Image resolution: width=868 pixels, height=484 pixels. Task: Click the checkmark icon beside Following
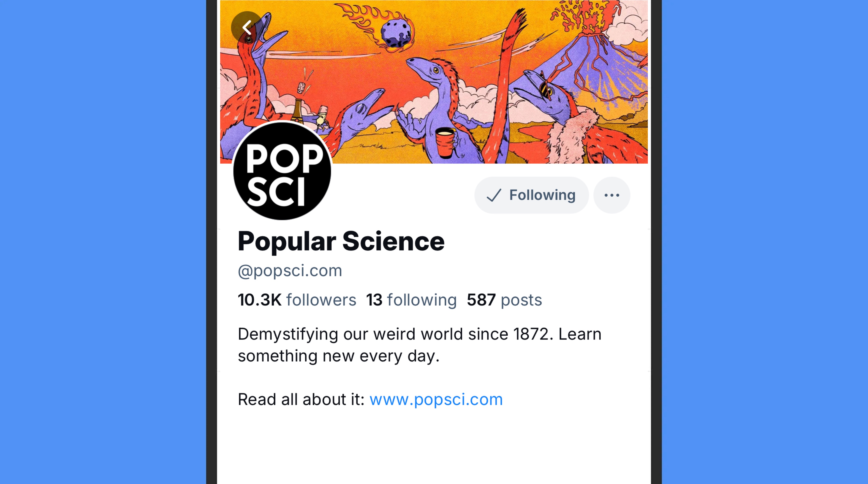(494, 195)
